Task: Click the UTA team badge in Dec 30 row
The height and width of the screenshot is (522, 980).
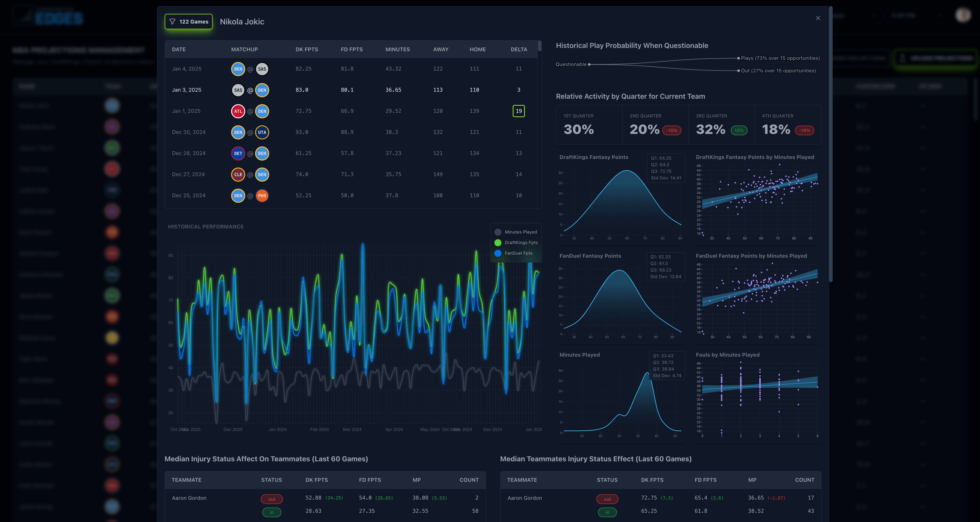Action: pyautogui.click(x=262, y=132)
